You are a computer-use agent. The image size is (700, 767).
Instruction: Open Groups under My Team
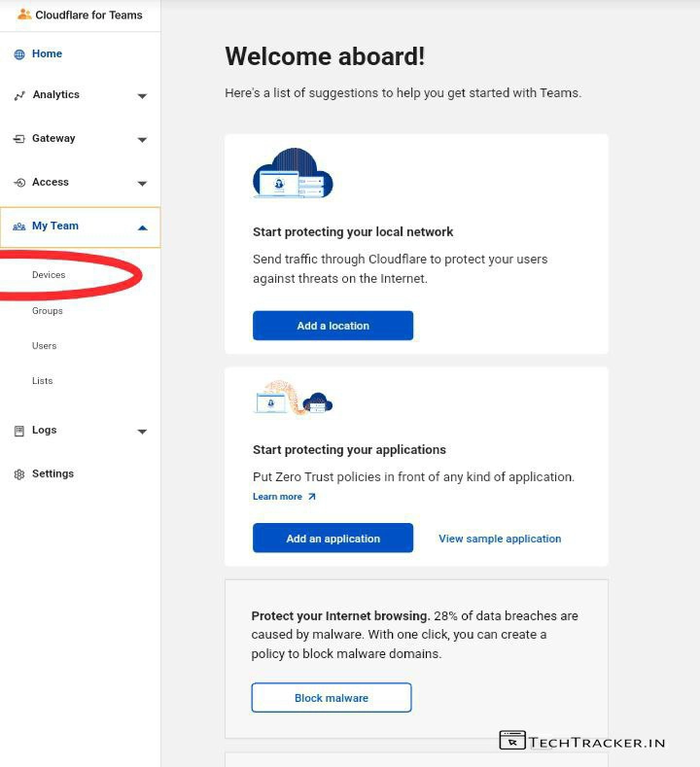click(47, 311)
